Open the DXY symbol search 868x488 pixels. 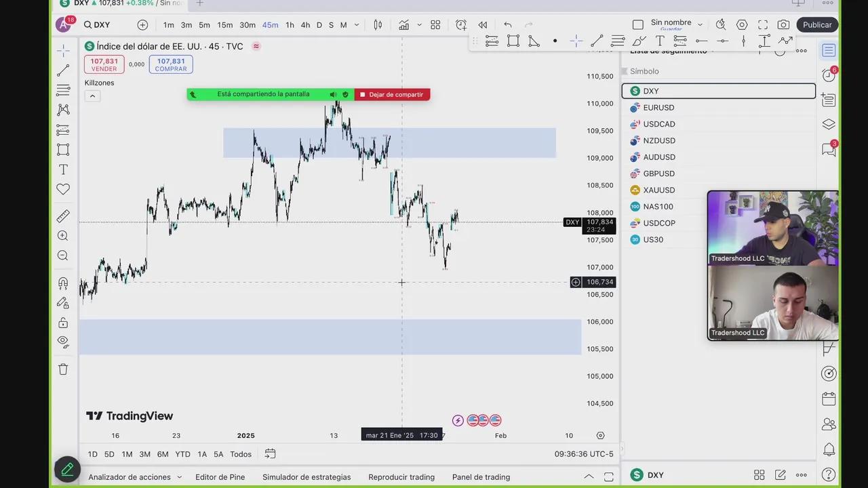(x=97, y=25)
